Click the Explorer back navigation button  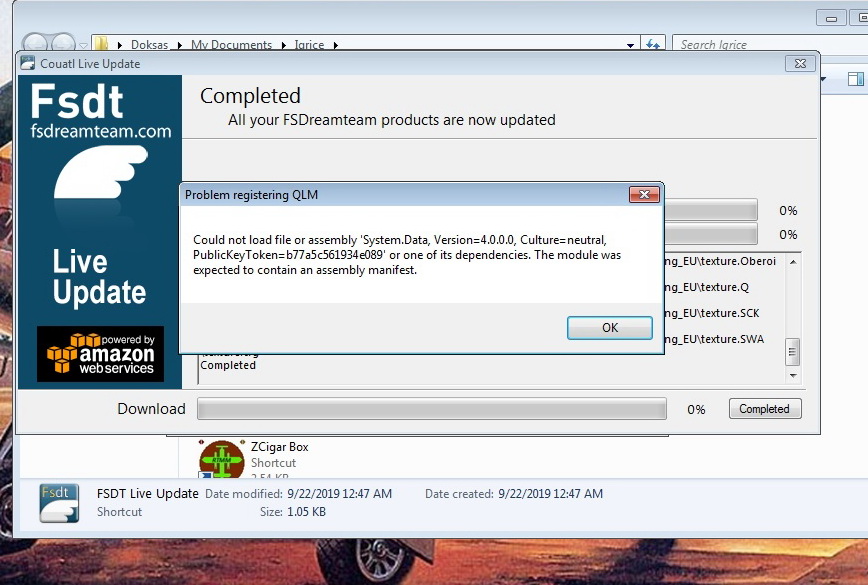(37, 43)
